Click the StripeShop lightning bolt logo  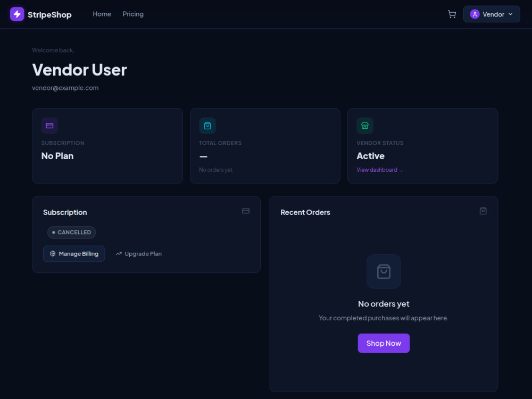(x=17, y=14)
